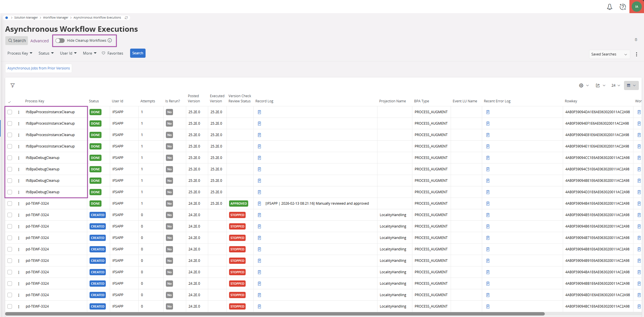Screen dimensions: 644x317
Task: Click the APPROVED version check status badge
Action: point(238,204)
